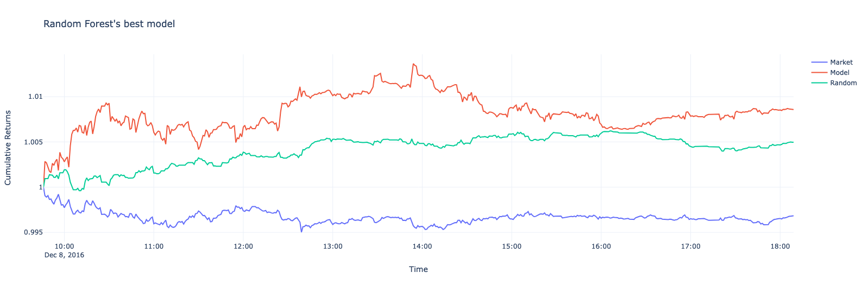Click the Market line's lowest dip near 12:40
This screenshot has width=868, height=285.
click(x=301, y=232)
